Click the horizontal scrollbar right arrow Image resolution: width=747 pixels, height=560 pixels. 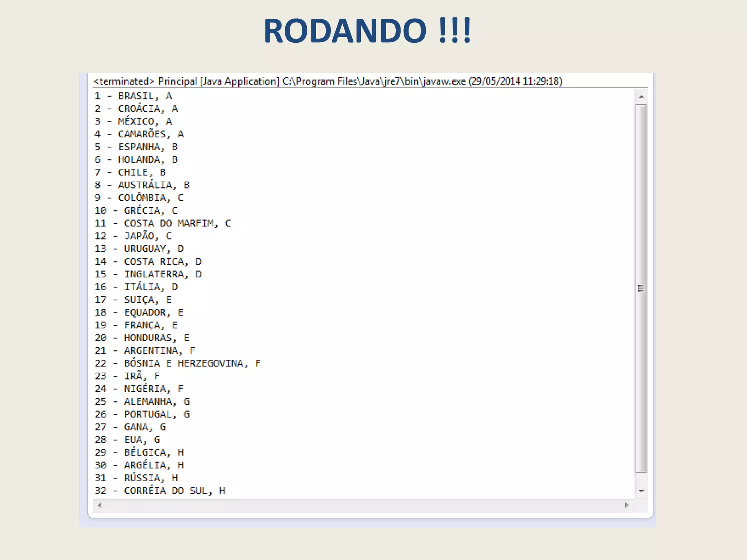(627, 505)
